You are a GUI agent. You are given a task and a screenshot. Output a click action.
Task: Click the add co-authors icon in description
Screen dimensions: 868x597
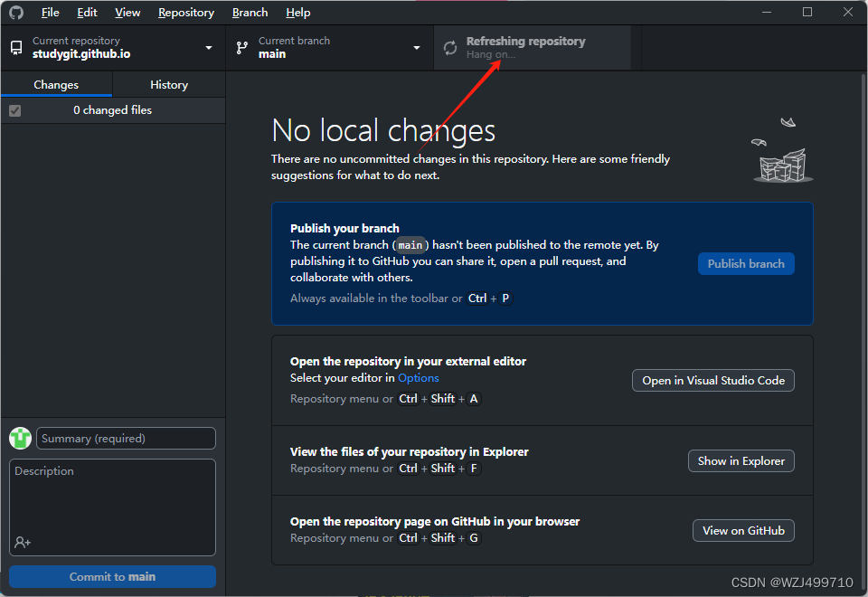[x=23, y=542]
